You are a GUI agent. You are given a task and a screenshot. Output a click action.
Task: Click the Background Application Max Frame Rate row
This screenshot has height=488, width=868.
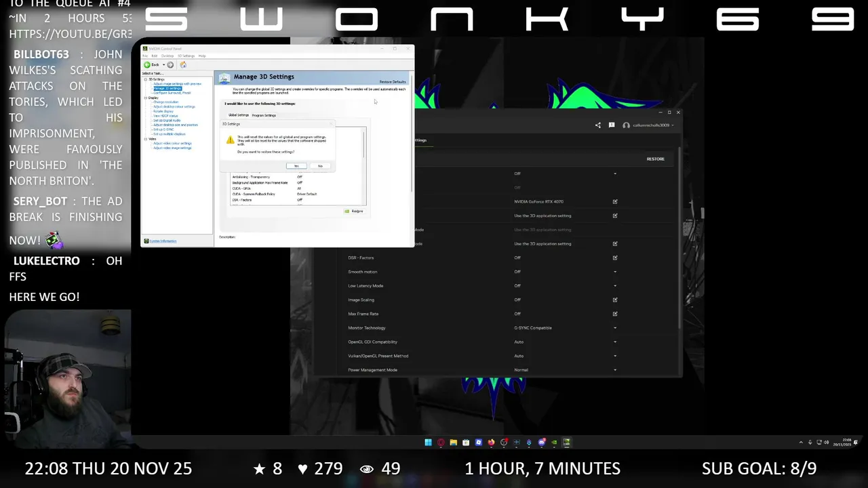(297, 182)
